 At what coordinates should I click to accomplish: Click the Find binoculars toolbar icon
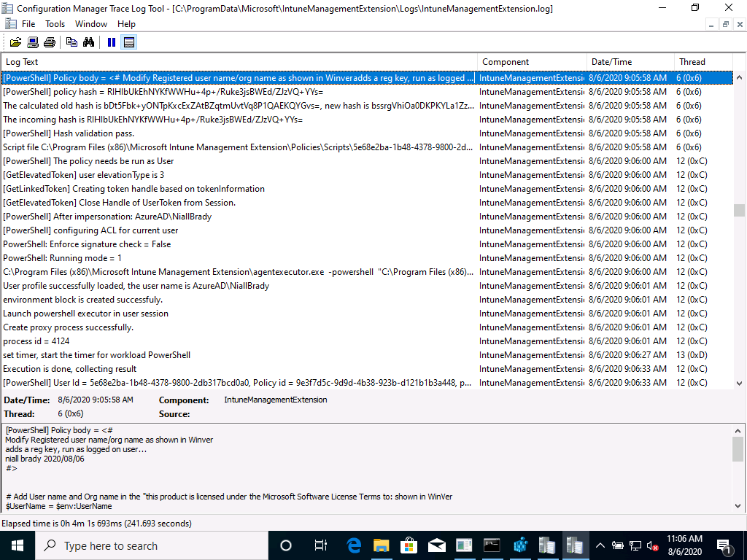[x=88, y=42]
